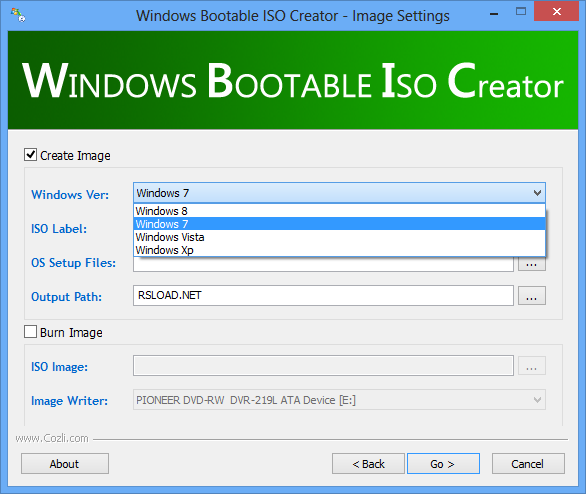Uncheck the Create Image checkbox

coord(30,155)
